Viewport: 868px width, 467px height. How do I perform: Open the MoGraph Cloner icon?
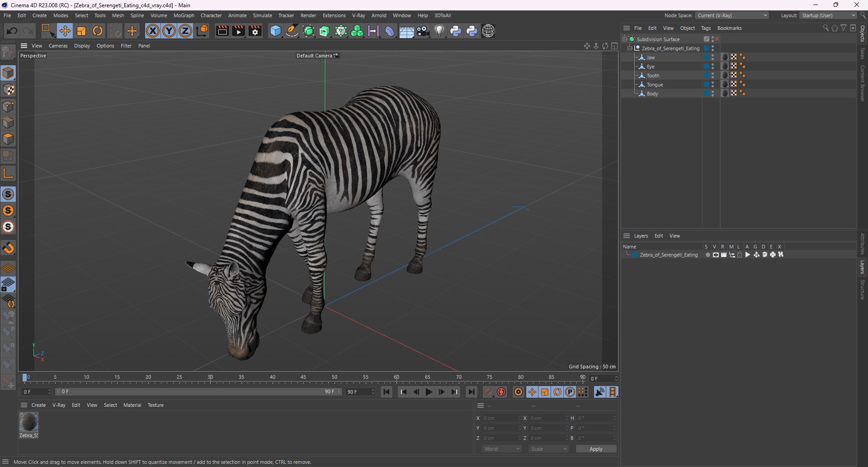coord(357,31)
